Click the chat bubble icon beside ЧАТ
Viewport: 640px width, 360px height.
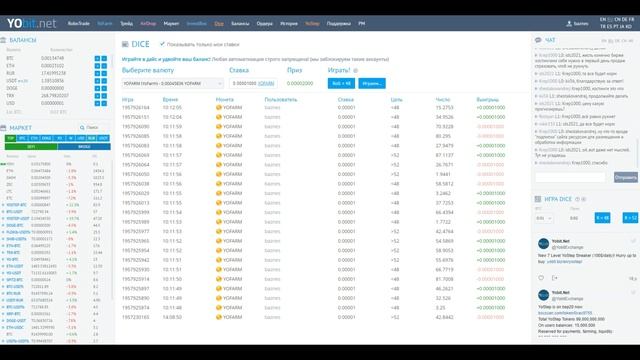coord(538,40)
